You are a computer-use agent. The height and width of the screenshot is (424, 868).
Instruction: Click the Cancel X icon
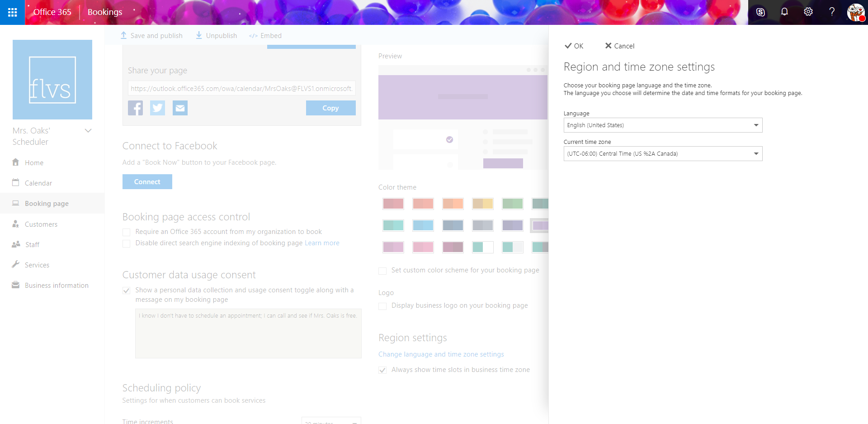[x=608, y=46]
